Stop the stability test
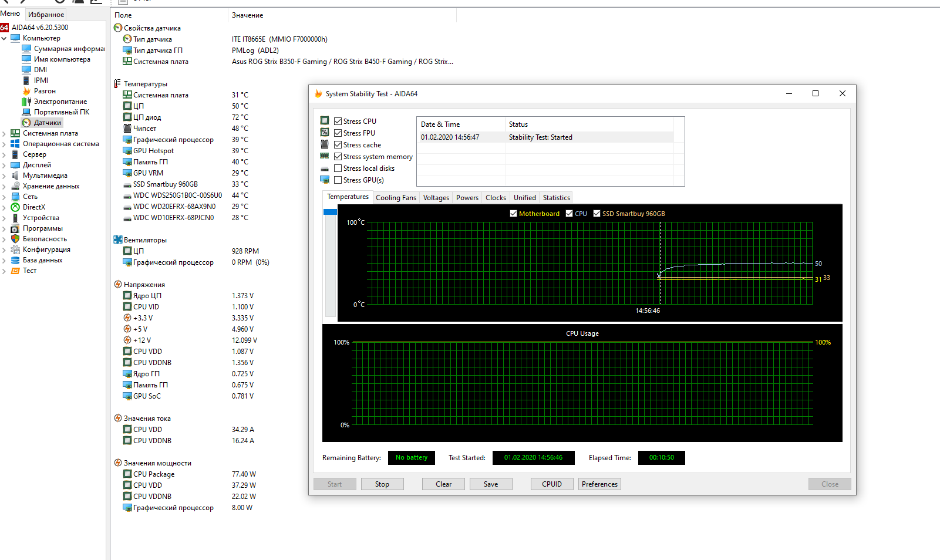 coord(382,484)
